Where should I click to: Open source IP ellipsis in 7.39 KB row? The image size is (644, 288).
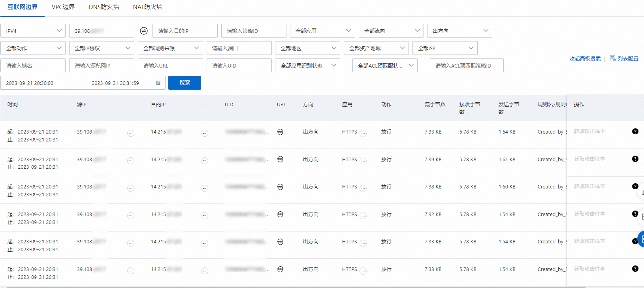tap(131, 161)
